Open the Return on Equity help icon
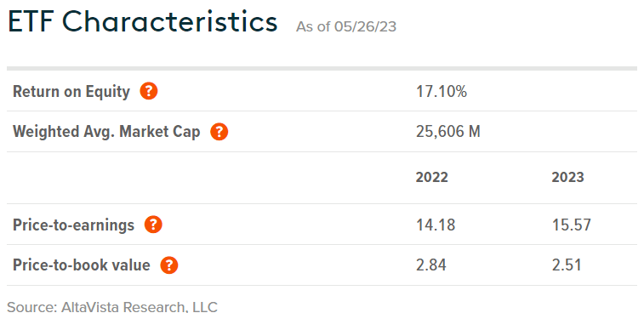Viewport: 644px width, 313px height. (x=149, y=91)
